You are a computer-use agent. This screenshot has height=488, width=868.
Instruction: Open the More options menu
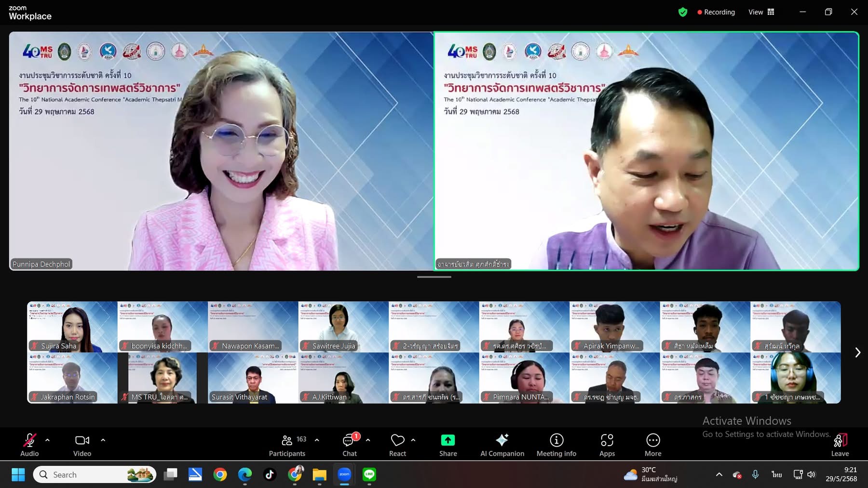[653, 445]
